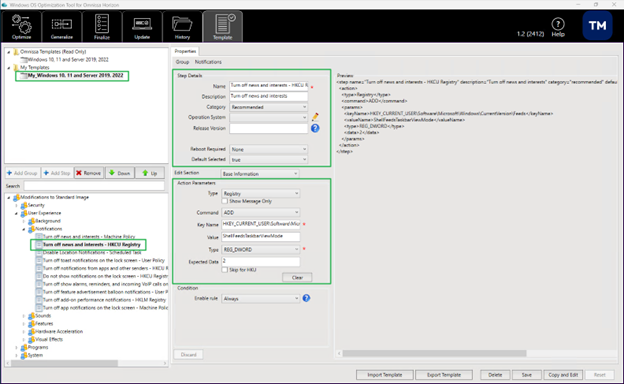Click the Expected Data input field
Viewport: 624px width, 384px height.
[x=261, y=261]
